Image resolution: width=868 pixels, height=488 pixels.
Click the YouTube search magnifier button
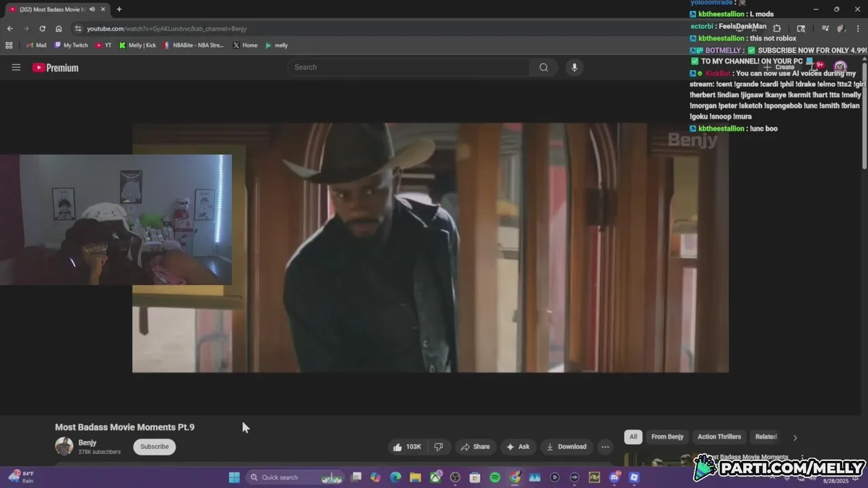point(543,67)
